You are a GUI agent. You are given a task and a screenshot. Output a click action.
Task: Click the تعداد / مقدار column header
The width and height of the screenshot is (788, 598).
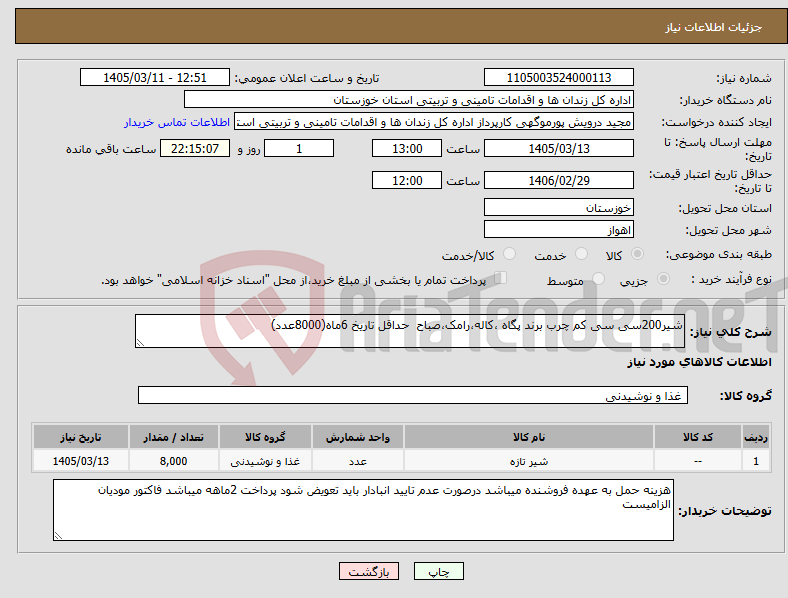pyautogui.click(x=173, y=437)
